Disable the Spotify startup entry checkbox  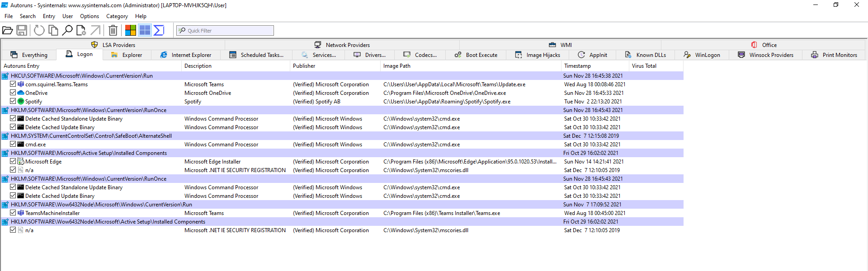click(13, 101)
